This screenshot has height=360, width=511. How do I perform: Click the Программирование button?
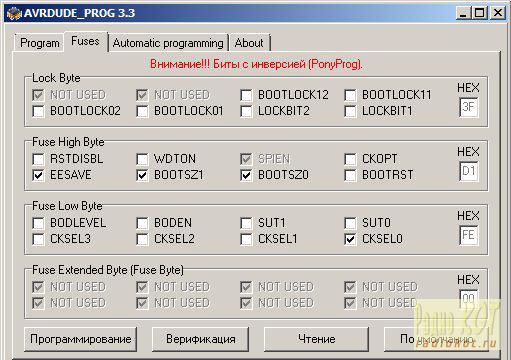point(81,339)
